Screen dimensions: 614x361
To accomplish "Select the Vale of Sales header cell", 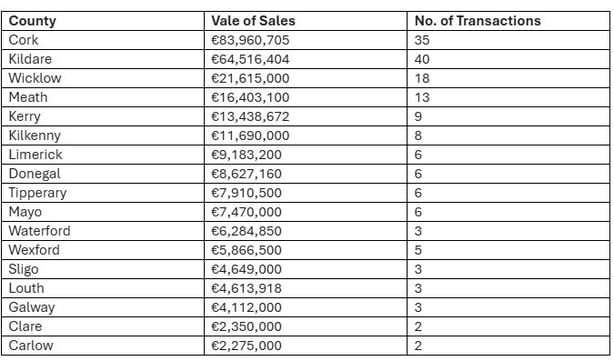I will pos(305,21).
